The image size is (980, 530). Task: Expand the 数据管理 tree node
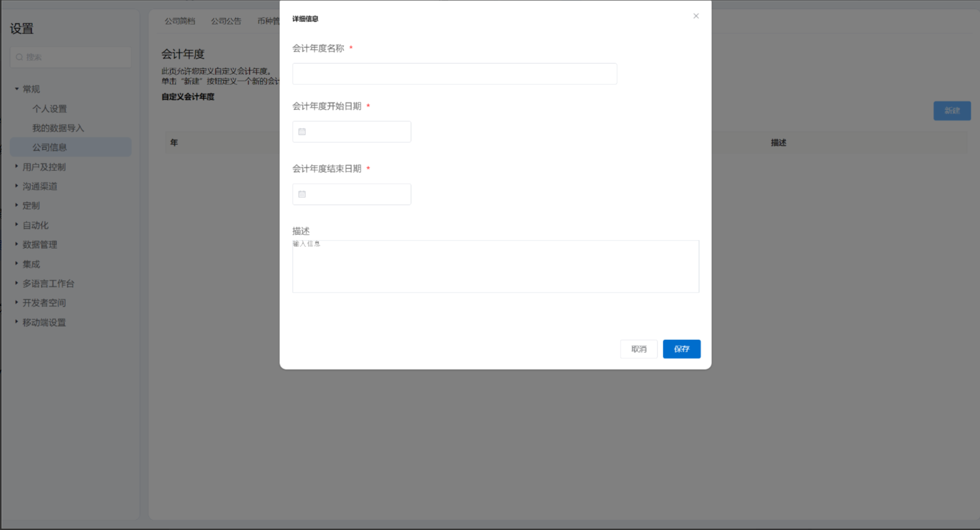[16, 245]
